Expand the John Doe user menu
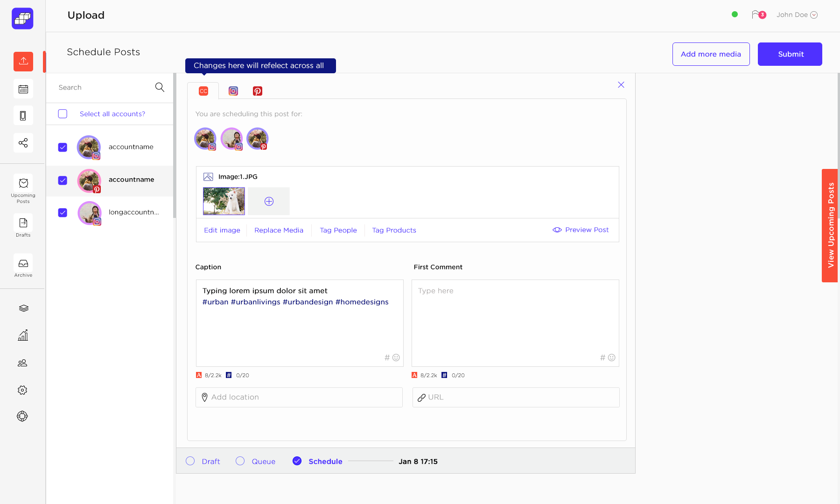This screenshot has width=840, height=504. point(797,15)
